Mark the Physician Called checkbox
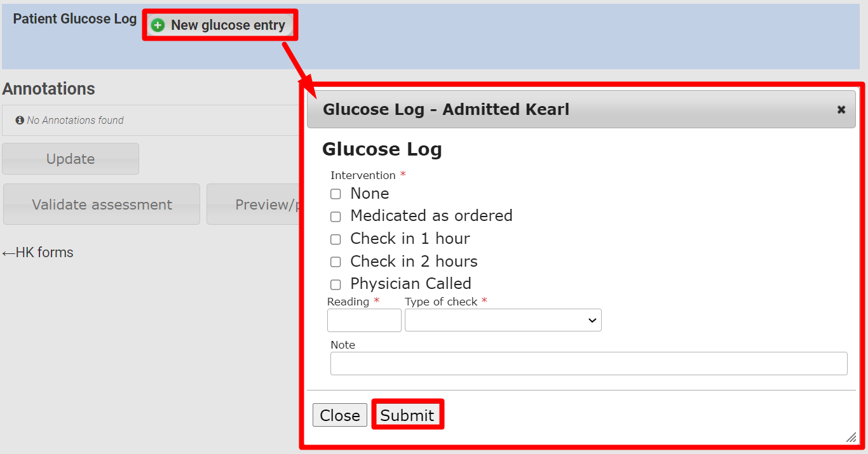The height and width of the screenshot is (454, 868). [336, 284]
